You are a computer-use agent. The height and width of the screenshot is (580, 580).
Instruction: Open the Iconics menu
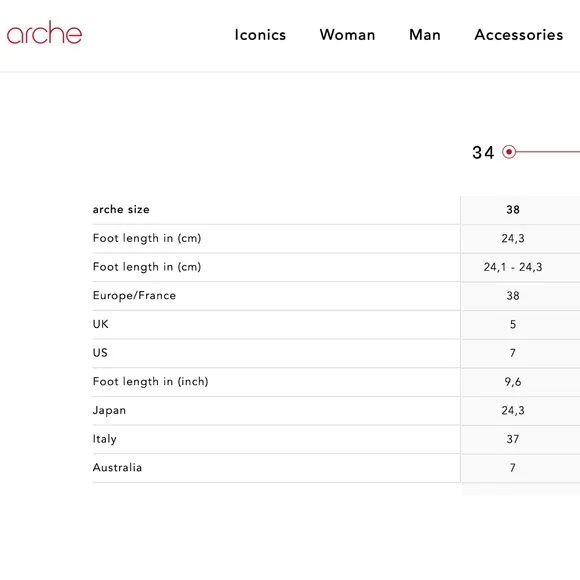click(x=260, y=35)
